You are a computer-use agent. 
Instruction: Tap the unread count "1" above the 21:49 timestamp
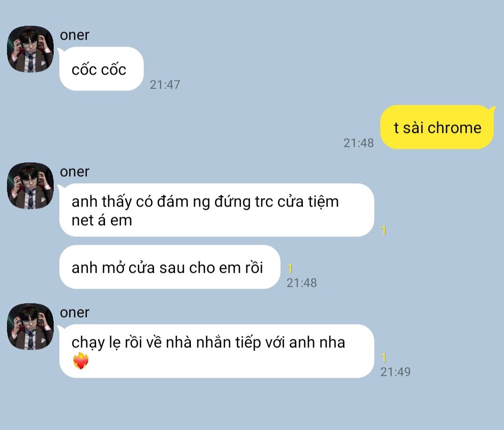[x=384, y=358]
